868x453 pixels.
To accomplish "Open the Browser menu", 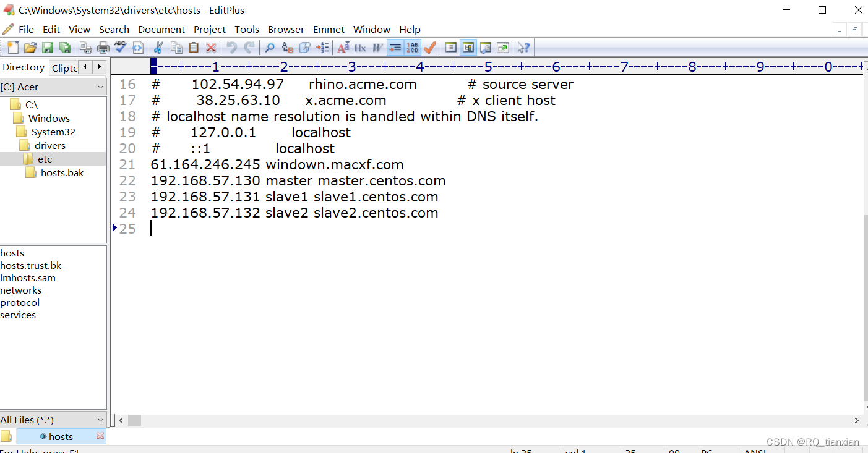I will (286, 29).
